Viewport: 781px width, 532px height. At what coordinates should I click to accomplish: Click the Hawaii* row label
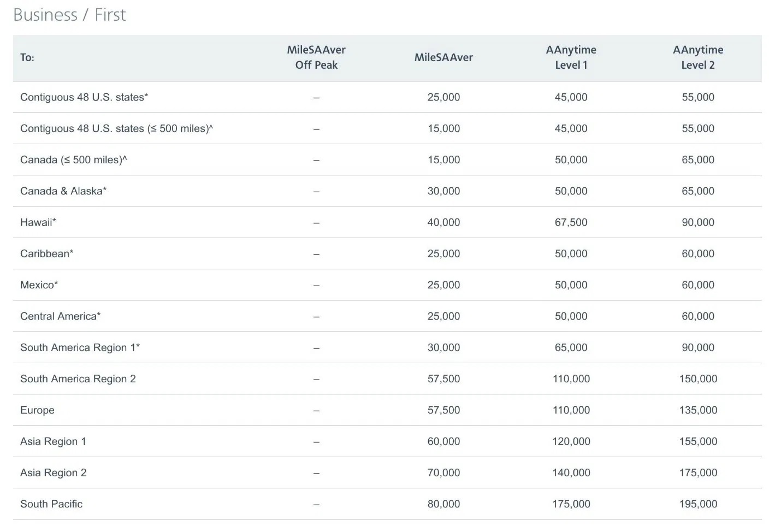tap(38, 222)
